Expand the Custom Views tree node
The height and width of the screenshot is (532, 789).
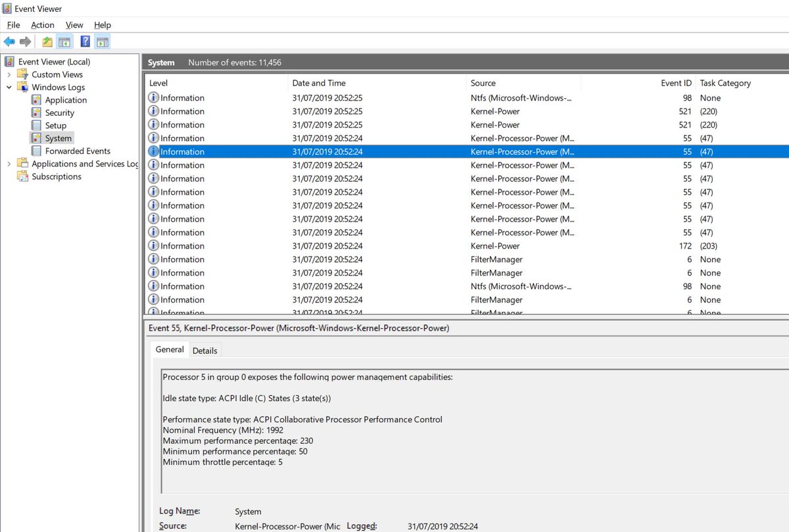9,74
